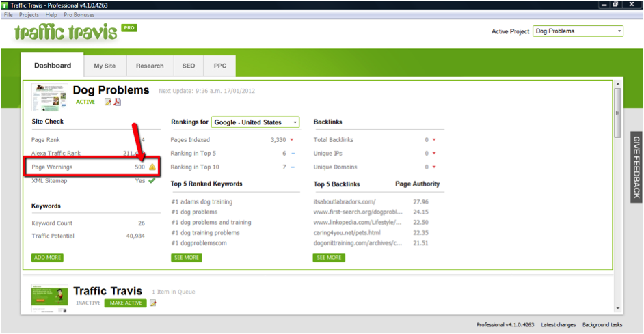Click the scrollbar up arrow

(x=617, y=84)
